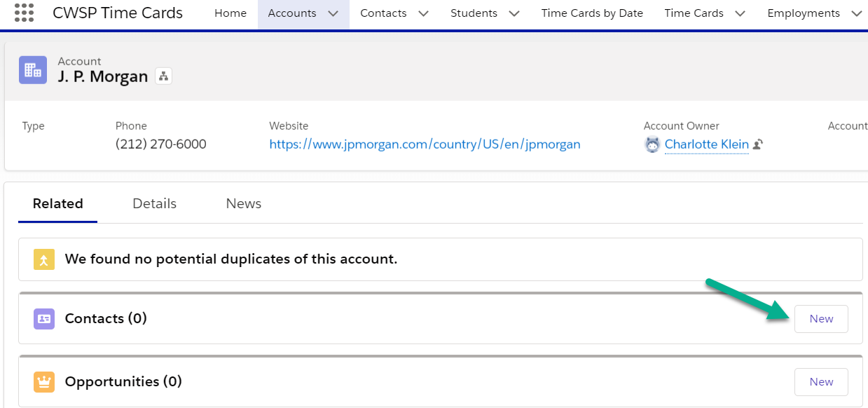Image resolution: width=868 pixels, height=408 pixels.
Task: Expand the Time Cards tab dropdown chevron
Action: [740, 13]
